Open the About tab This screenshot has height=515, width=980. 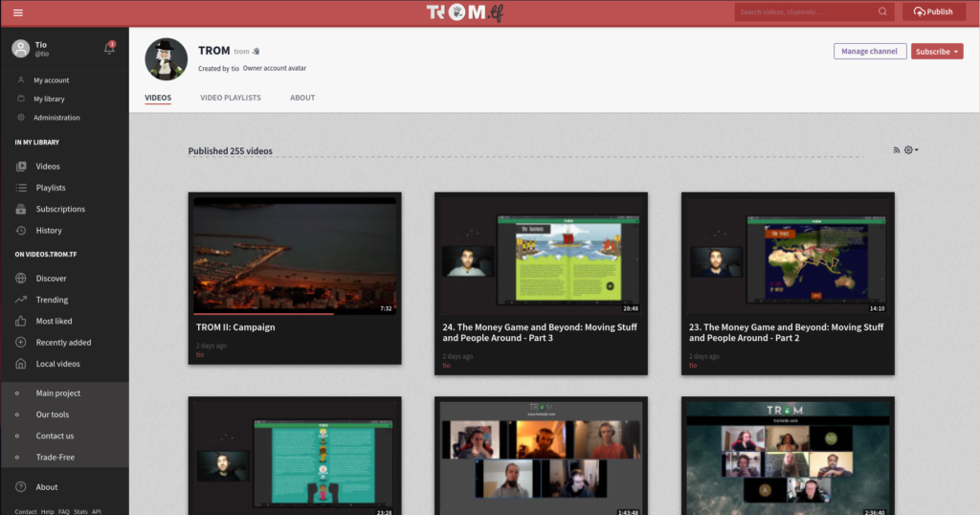(x=302, y=98)
